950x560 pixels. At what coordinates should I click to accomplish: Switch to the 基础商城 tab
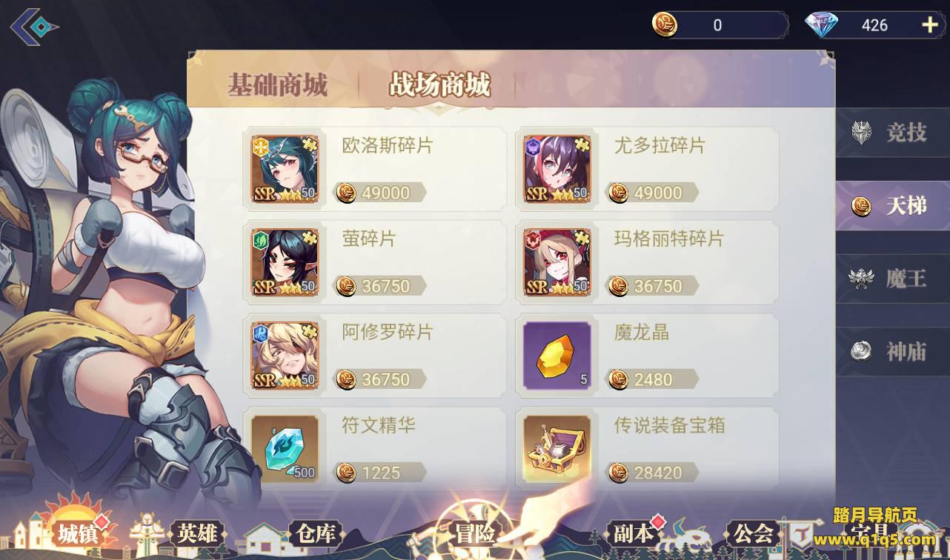[x=277, y=85]
